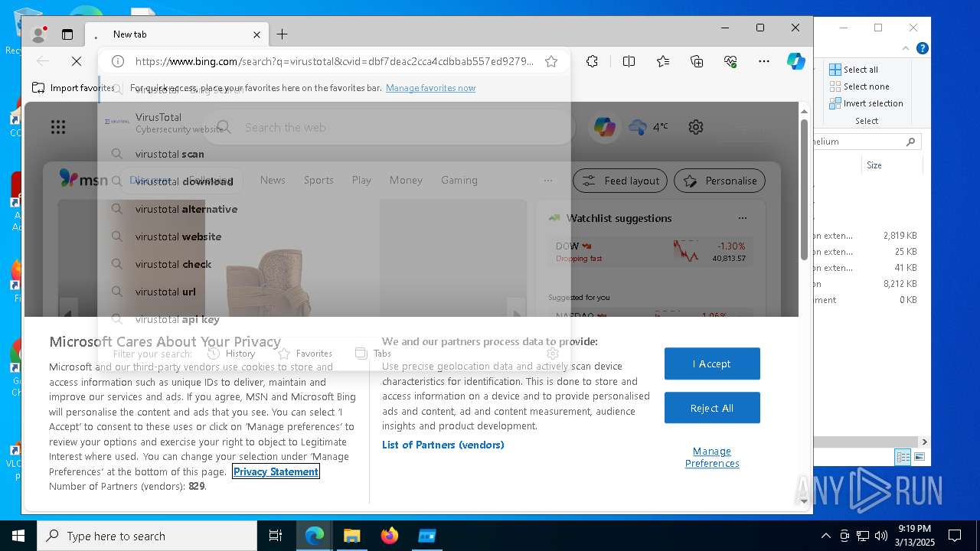980x551 pixels.
Task: Choose virustotal website suggestion
Action: tap(334, 236)
